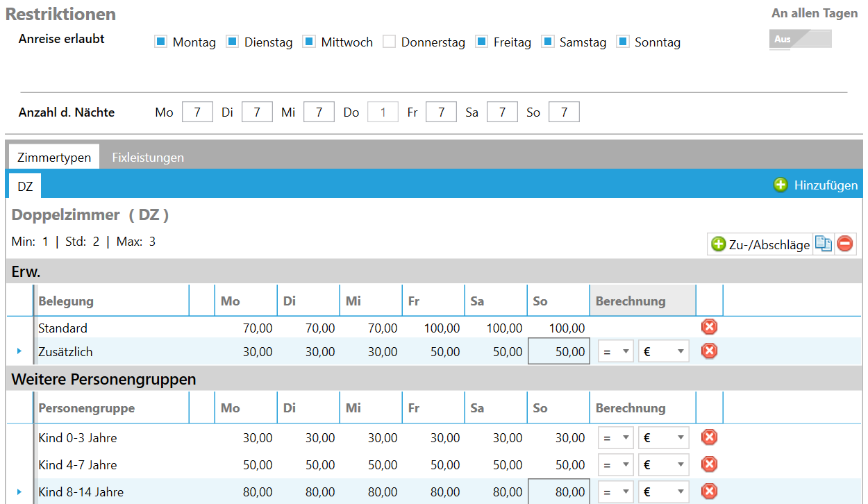The height and width of the screenshot is (504, 868).
Task: Click the Kind 4-7 Jahre label
Action: click(78, 465)
